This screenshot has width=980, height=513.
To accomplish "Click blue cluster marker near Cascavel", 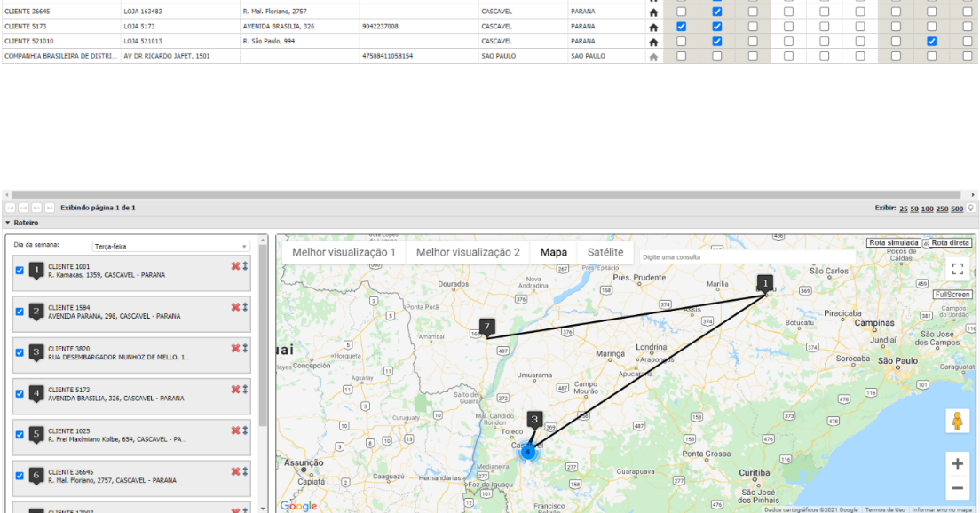I will pos(528,452).
